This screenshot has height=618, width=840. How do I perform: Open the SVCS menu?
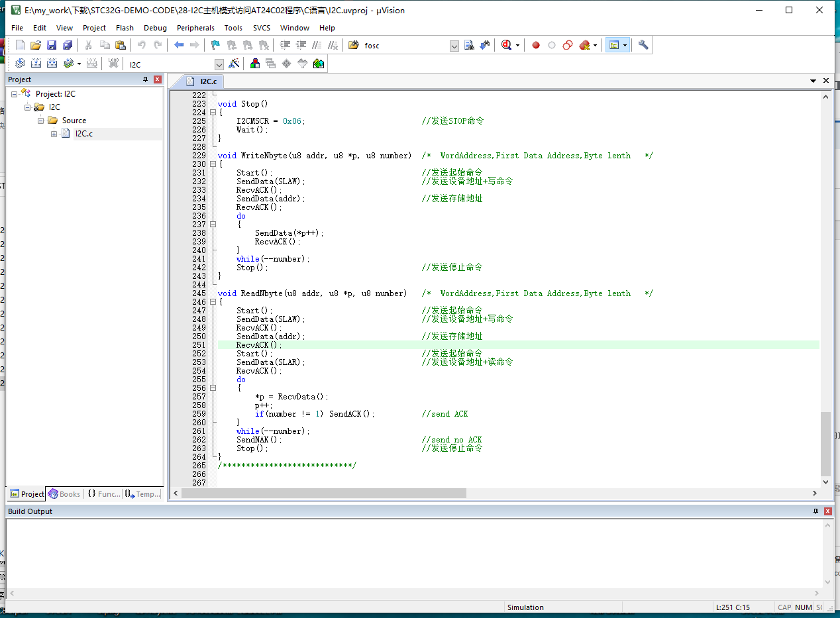tap(262, 28)
